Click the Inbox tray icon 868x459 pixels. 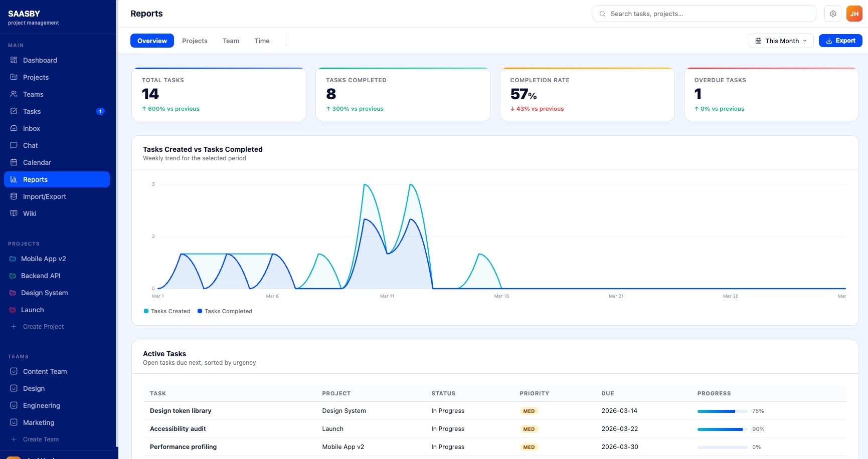click(x=14, y=128)
